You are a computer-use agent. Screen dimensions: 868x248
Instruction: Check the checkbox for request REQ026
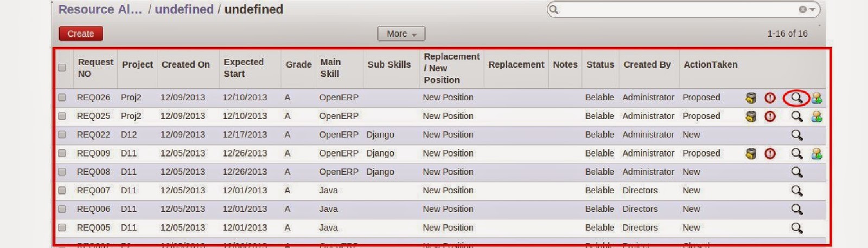tap(62, 97)
